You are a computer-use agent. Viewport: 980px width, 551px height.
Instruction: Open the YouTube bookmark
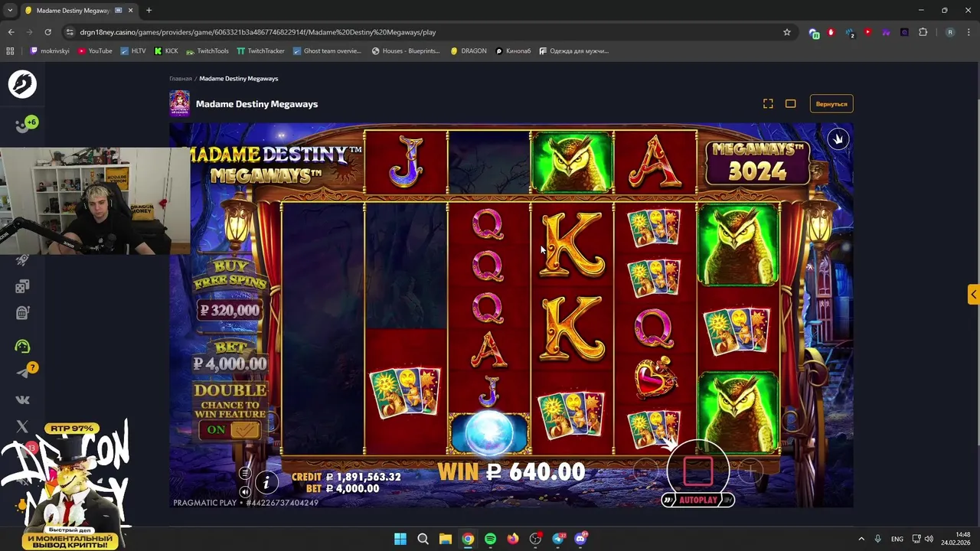point(95,51)
